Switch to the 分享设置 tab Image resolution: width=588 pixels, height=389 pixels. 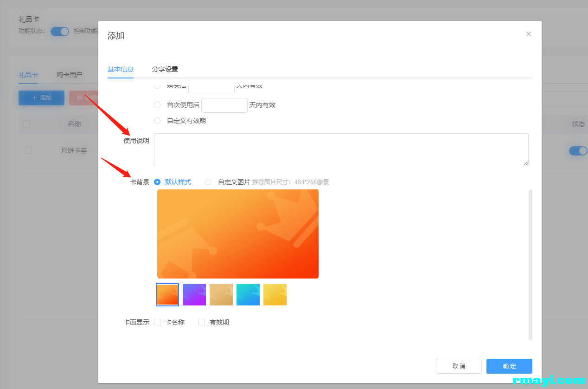[165, 69]
